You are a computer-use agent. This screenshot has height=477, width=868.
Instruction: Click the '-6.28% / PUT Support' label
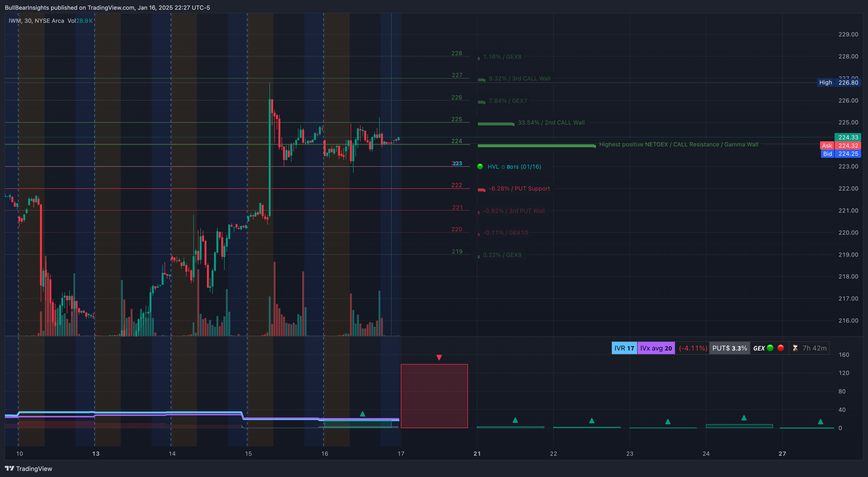[519, 188]
